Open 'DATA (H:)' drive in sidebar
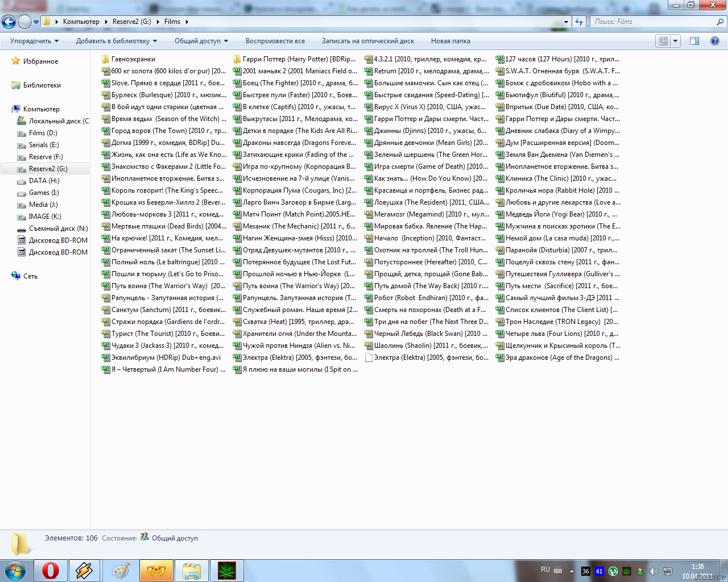The width and height of the screenshot is (728, 582). click(44, 181)
